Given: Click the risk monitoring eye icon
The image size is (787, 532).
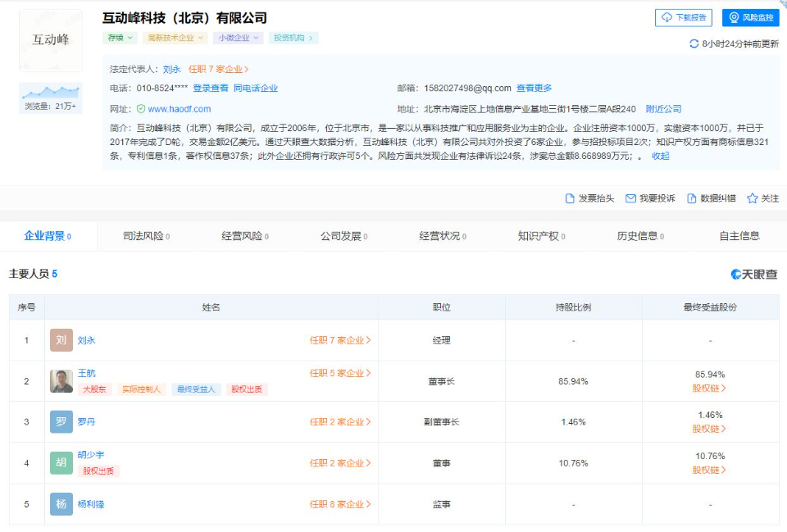Looking at the screenshot, I should [x=734, y=17].
